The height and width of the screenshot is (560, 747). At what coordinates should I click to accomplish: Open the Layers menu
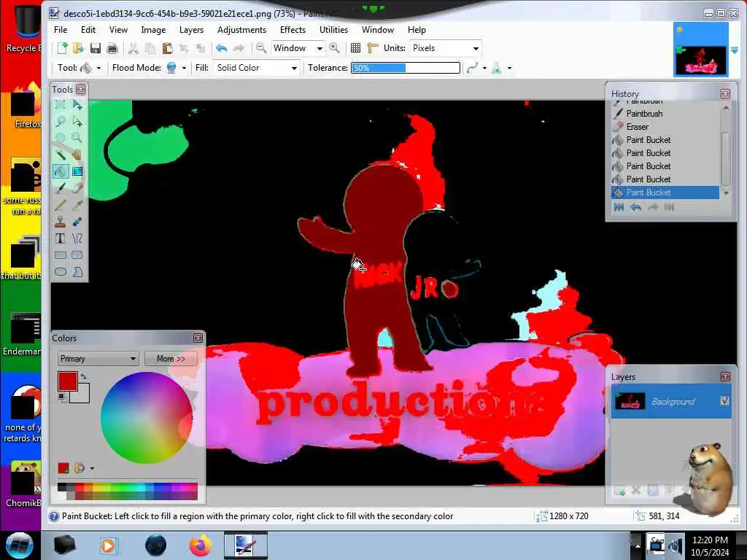pyautogui.click(x=192, y=29)
